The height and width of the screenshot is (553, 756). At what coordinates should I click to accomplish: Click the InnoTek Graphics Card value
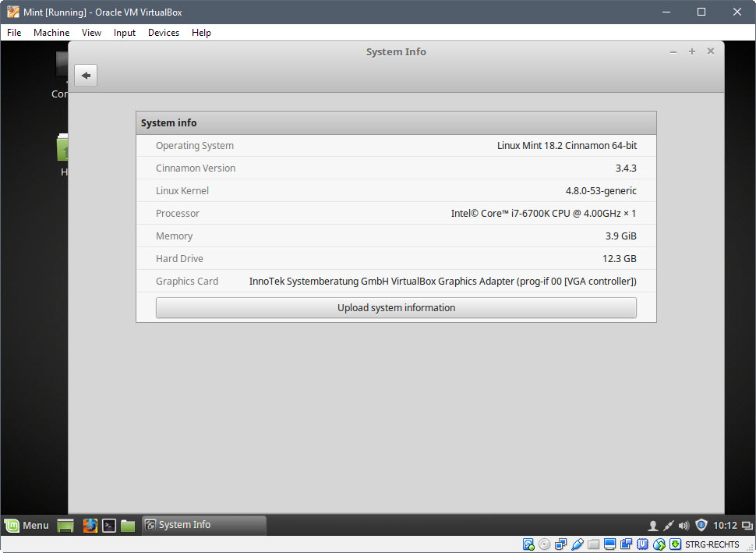pyautogui.click(x=443, y=282)
